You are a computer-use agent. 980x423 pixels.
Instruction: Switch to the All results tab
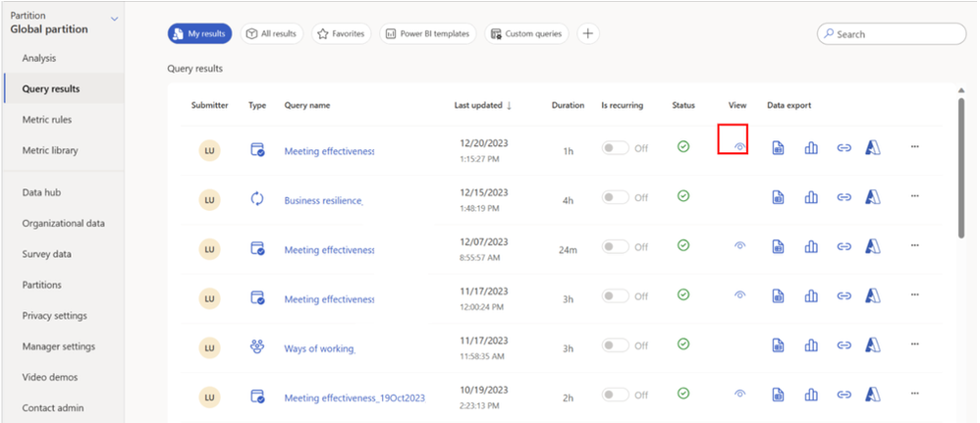[272, 33]
